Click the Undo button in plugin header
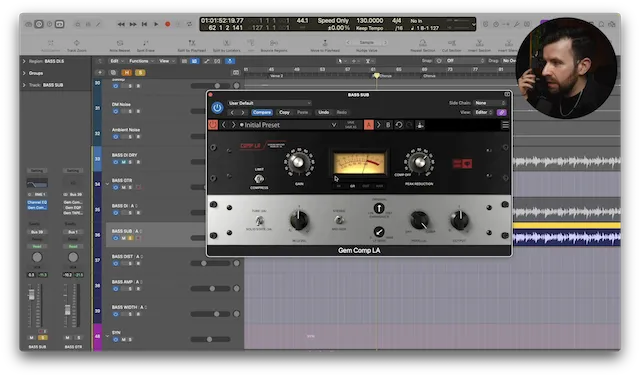 click(324, 112)
